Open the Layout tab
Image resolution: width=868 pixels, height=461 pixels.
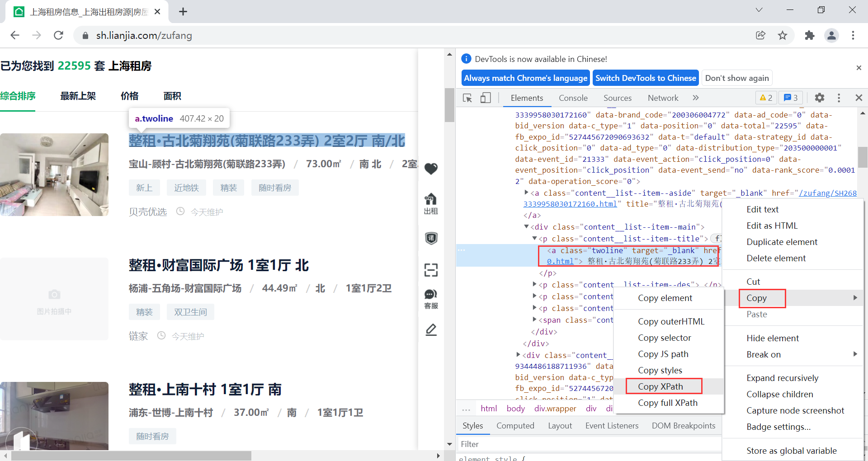tap(560, 425)
